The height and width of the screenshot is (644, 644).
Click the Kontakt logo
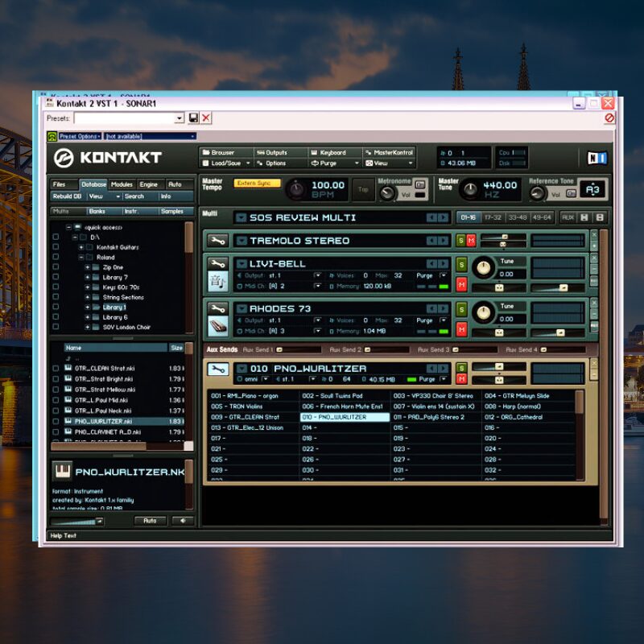click(x=108, y=158)
